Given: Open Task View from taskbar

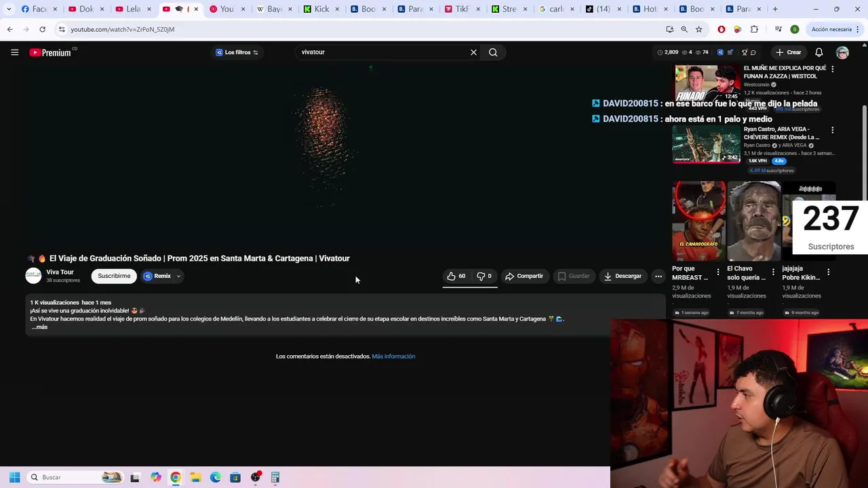Looking at the screenshot, I should click(135, 477).
